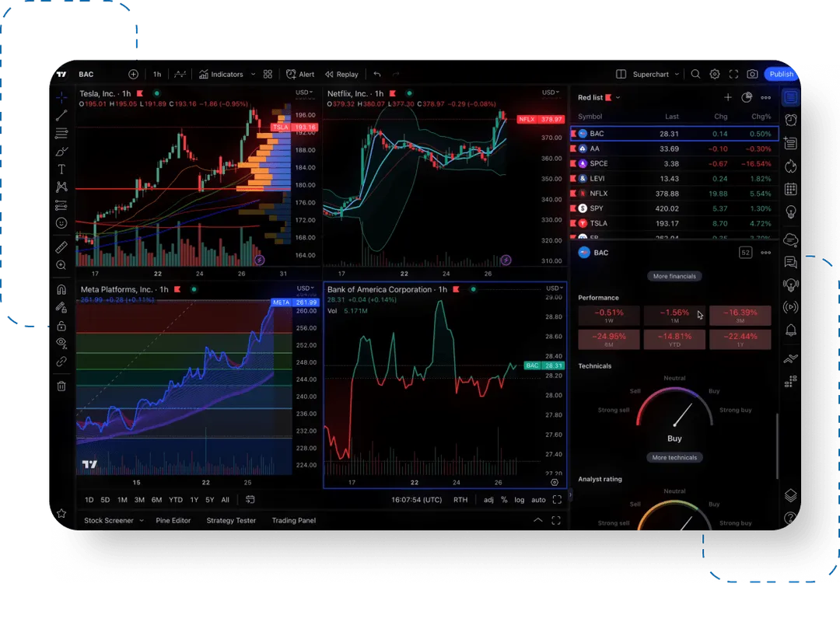Select the trend line drawing tool

pyautogui.click(x=62, y=115)
